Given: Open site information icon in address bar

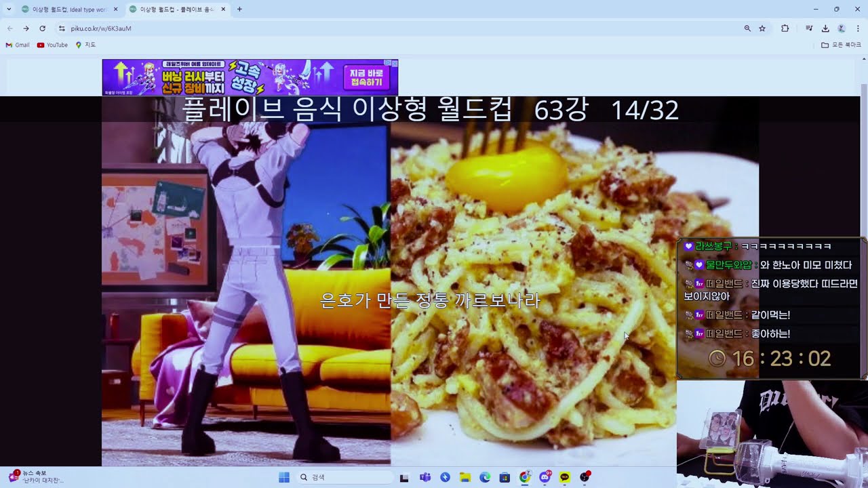Looking at the screenshot, I should click(62, 28).
